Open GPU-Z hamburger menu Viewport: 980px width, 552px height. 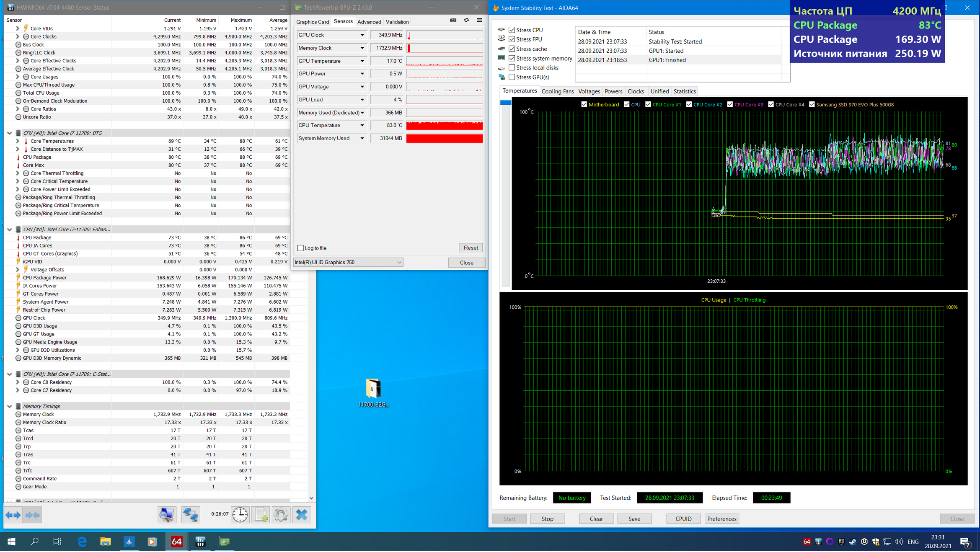[479, 20]
